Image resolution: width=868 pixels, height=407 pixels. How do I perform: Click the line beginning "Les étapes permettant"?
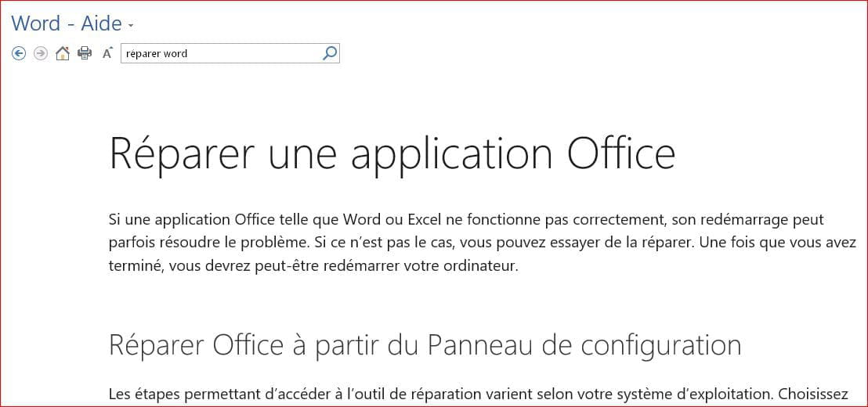(x=479, y=394)
